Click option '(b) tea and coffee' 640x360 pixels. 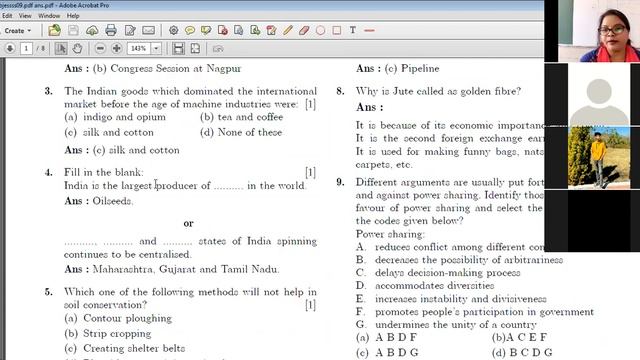point(241,117)
